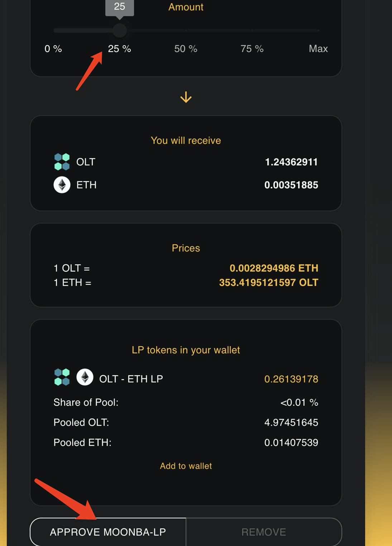Click the 1 OLT price value in ETH
Screen dimensions: 392x546
point(274,268)
